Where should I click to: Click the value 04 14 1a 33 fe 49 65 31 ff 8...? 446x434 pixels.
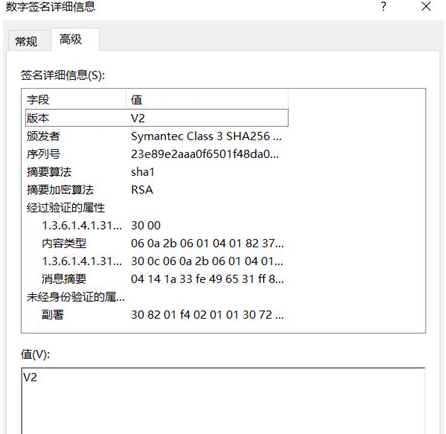coord(207,279)
